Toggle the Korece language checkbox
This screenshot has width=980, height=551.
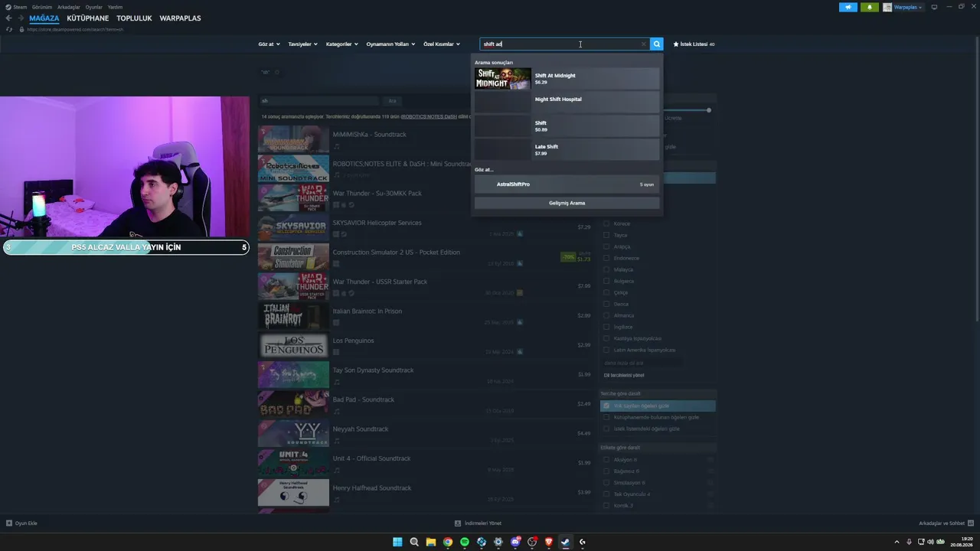[x=606, y=223]
